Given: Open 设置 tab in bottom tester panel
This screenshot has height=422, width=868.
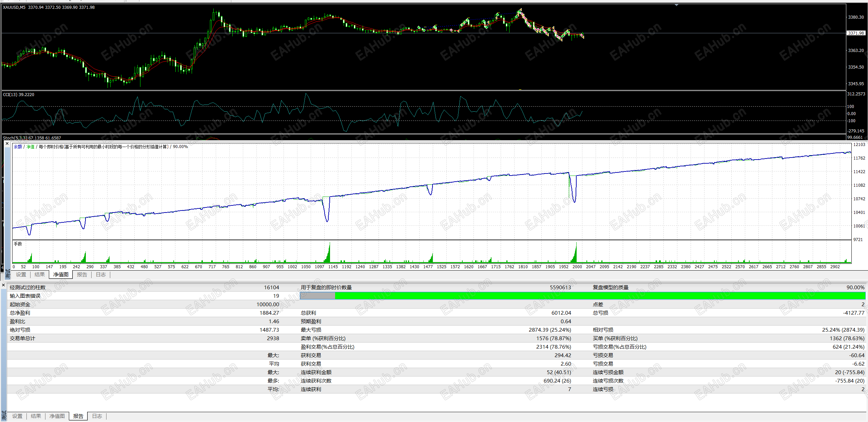Looking at the screenshot, I should [x=17, y=416].
